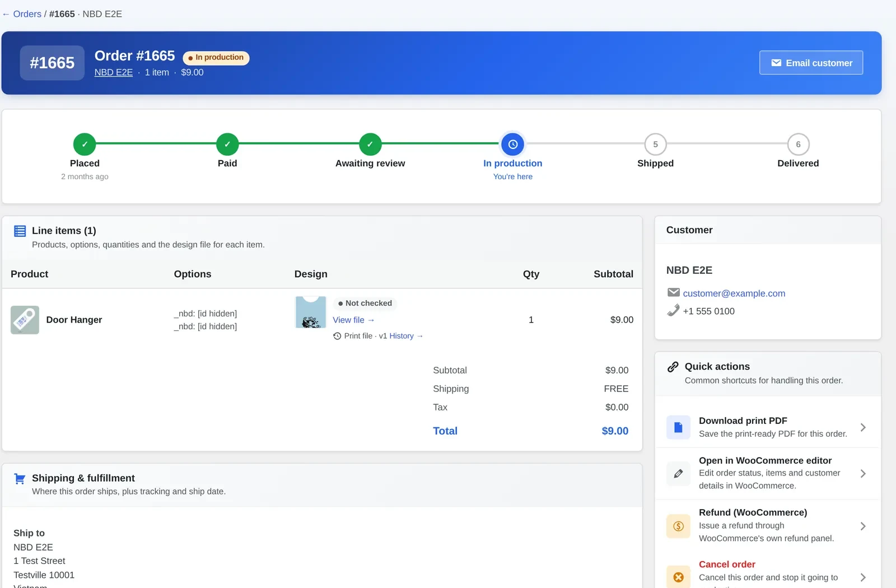Click the Email customer button

pyautogui.click(x=811, y=63)
